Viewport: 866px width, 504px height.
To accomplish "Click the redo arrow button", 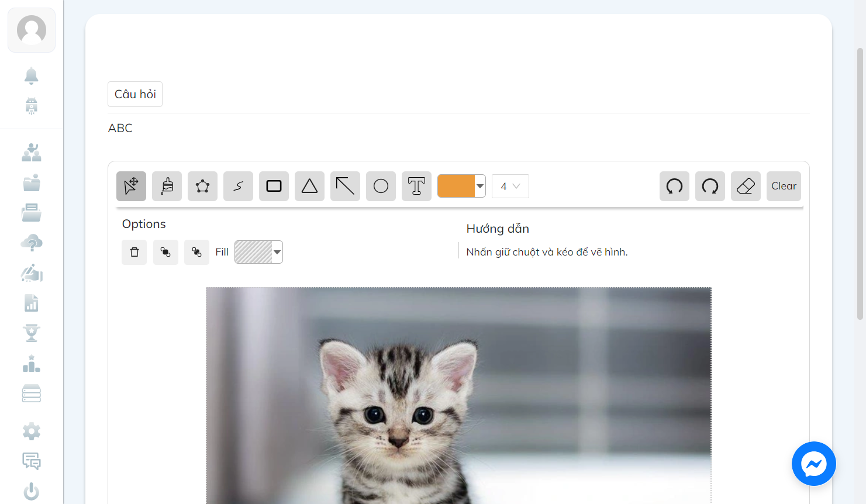I will coord(710,186).
